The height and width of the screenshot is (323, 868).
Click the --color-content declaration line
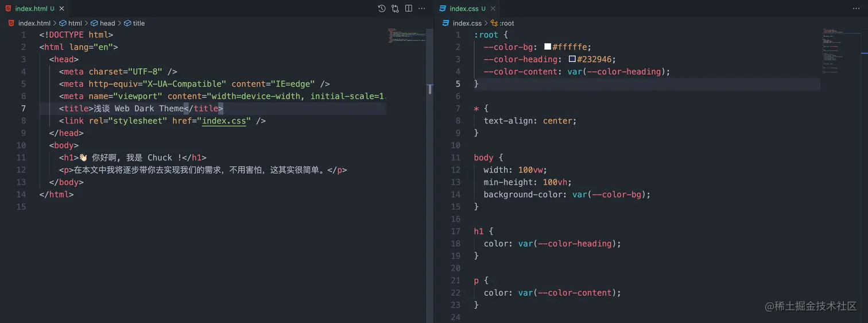coord(577,72)
